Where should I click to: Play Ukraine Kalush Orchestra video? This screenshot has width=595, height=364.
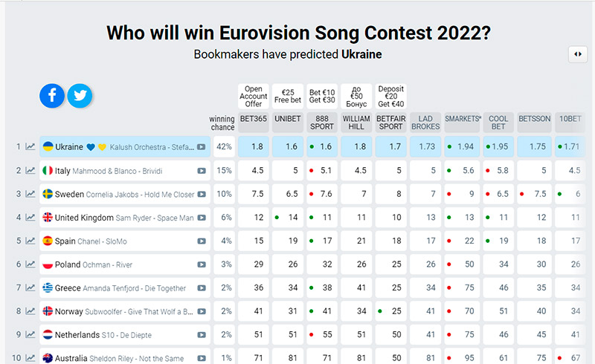tap(201, 147)
